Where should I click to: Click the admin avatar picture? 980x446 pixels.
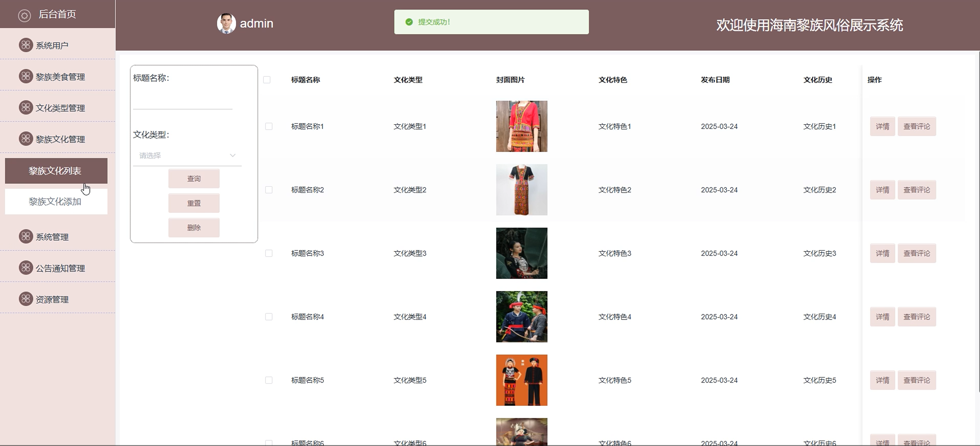tap(226, 23)
